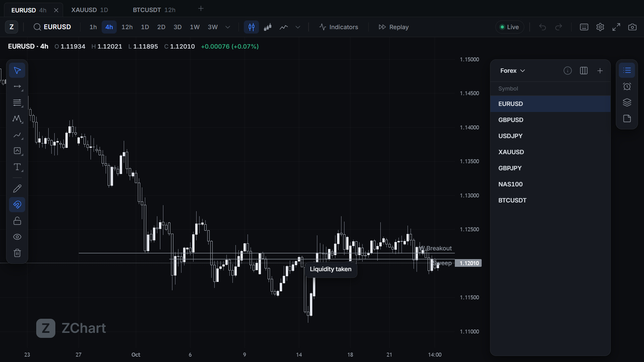The height and width of the screenshot is (362, 644).
Task: Expand more timeframes dropdown
Action: pyautogui.click(x=228, y=27)
